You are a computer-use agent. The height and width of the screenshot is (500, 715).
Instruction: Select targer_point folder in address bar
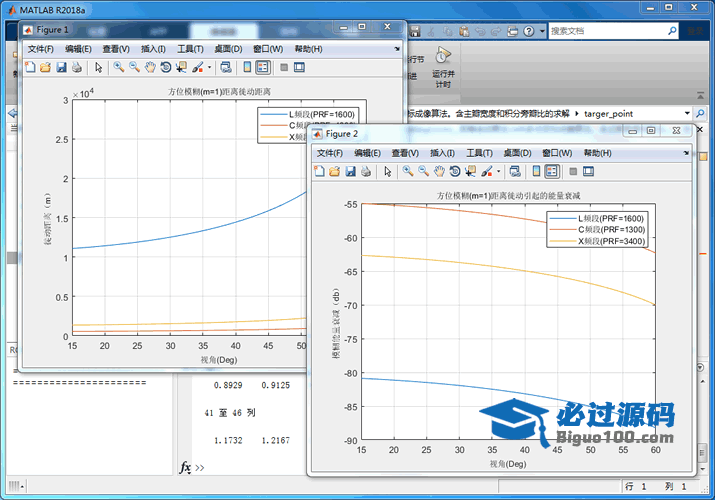[608, 113]
